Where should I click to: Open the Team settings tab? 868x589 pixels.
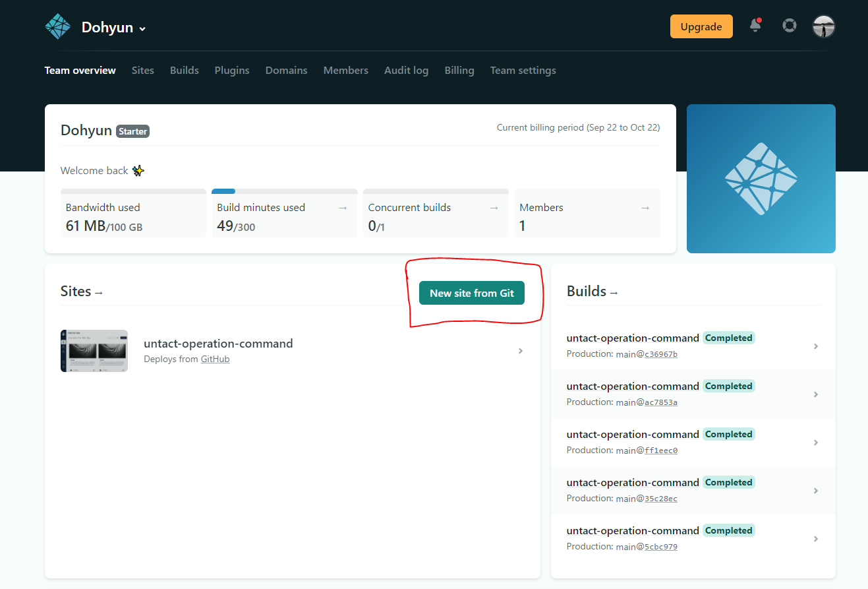[x=523, y=71]
